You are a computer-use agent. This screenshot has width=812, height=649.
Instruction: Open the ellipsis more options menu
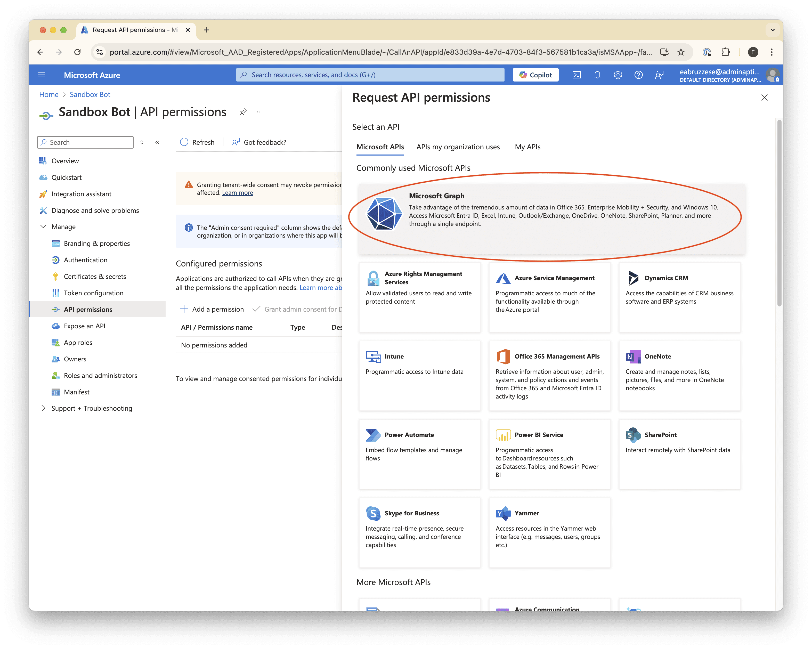click(260, 112)
